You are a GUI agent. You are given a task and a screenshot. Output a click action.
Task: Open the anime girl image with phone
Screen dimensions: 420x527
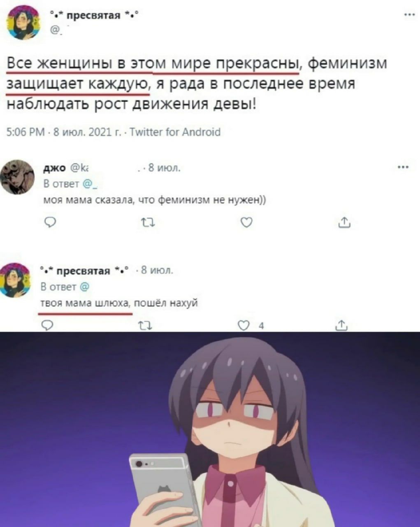210,429
